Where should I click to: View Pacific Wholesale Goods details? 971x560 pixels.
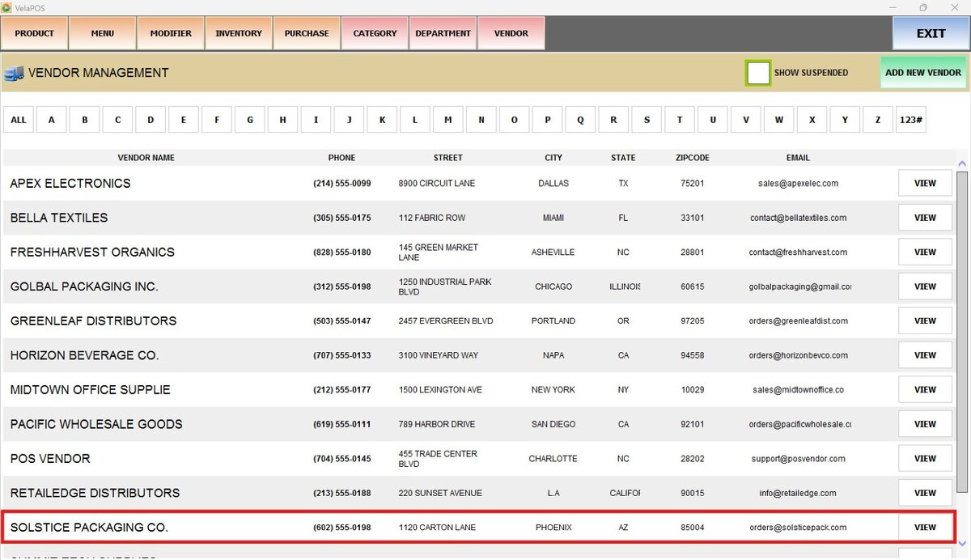(925, 424)
